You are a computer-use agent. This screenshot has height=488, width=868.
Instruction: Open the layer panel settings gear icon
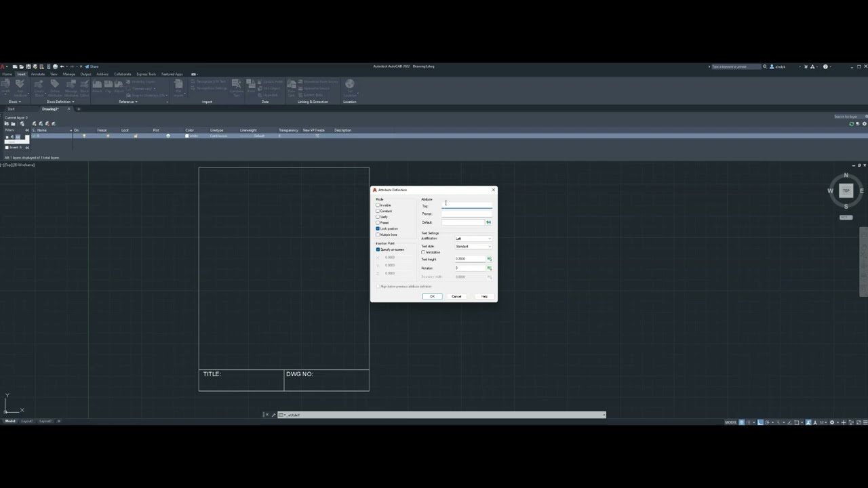(864, 124)
